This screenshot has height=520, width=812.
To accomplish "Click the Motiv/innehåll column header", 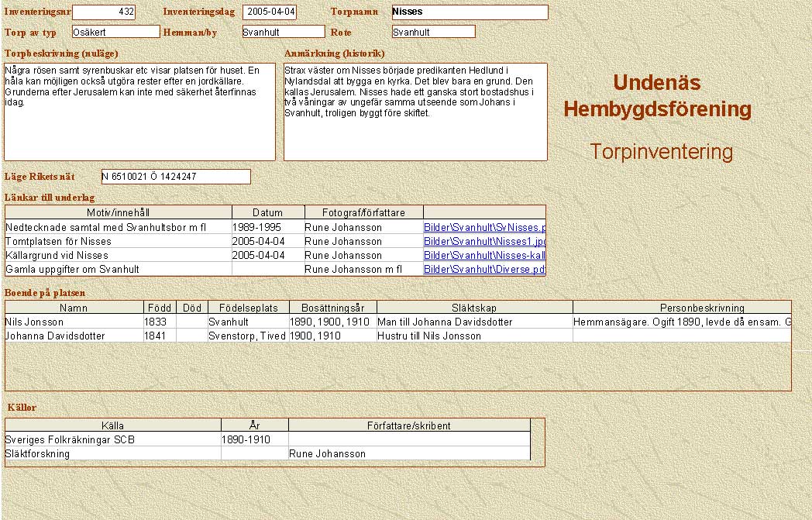I will (118, 212).
